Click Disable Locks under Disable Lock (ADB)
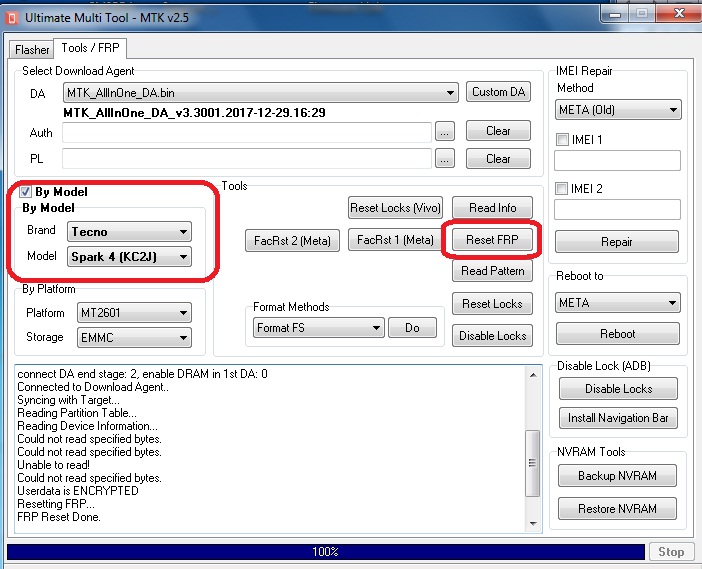702x569 pixels. point(618,389)
